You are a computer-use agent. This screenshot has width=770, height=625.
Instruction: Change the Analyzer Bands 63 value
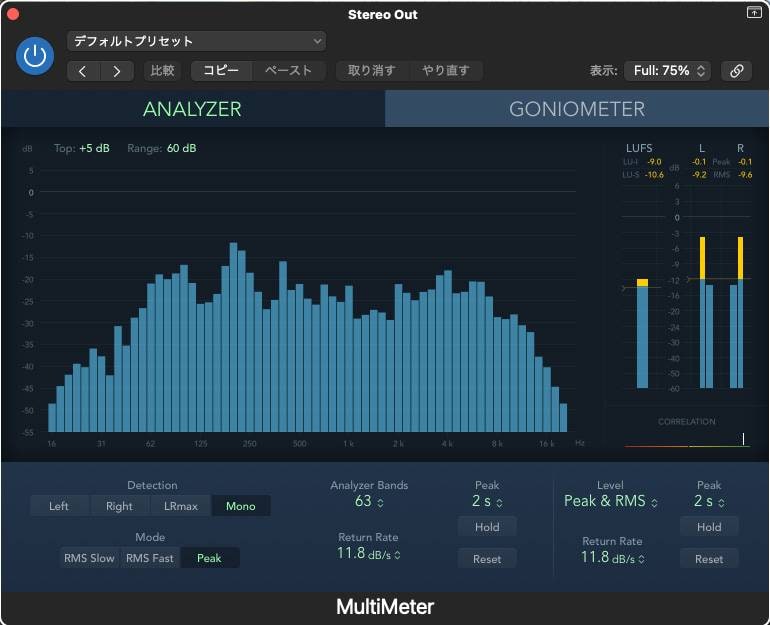pyautogui.click(x=369, y=502)
